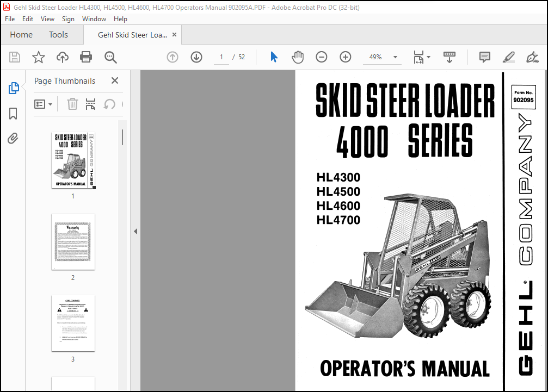
Task: Click the page number input field
Action: tap(221, 57)
